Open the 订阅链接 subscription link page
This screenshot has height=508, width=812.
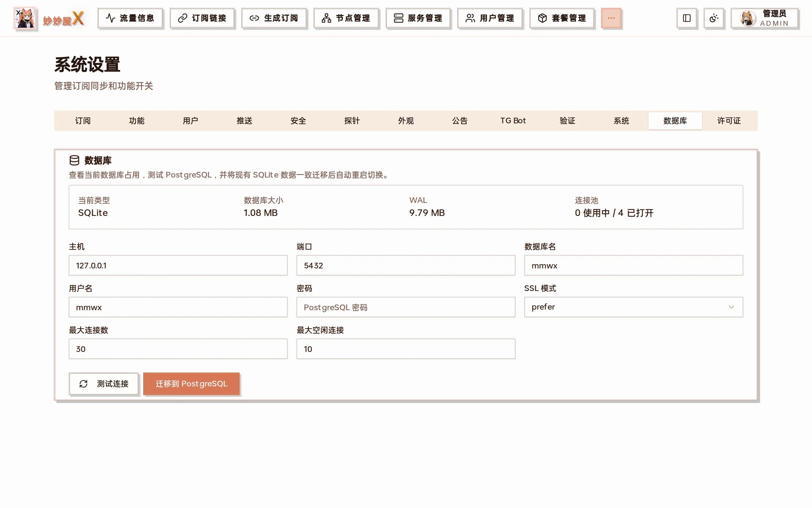point(202,18)
